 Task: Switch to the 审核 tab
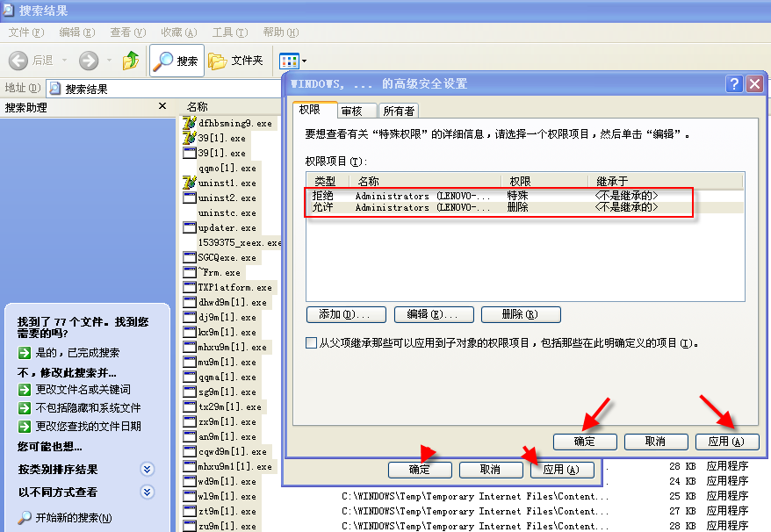coord(357,111)
